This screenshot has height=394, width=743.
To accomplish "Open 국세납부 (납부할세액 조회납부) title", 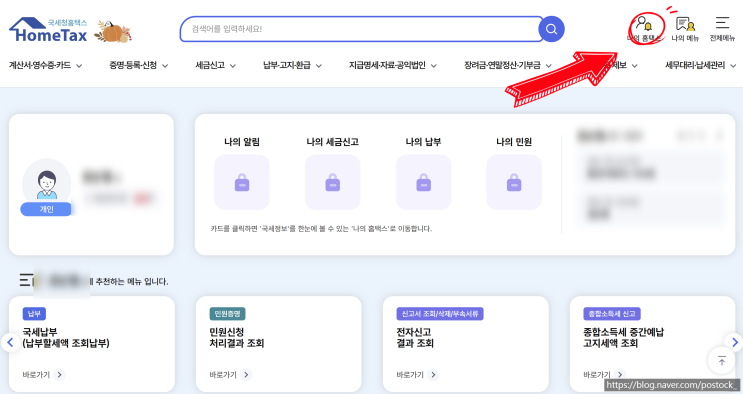I will click(x=66, y=338).
